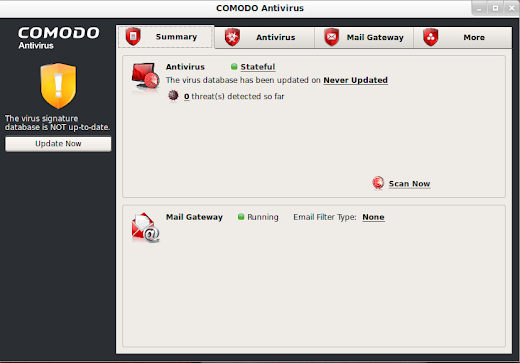520x363 pixels.
Task: Click the yellow warning shield icon
Action: pos(58,86)
